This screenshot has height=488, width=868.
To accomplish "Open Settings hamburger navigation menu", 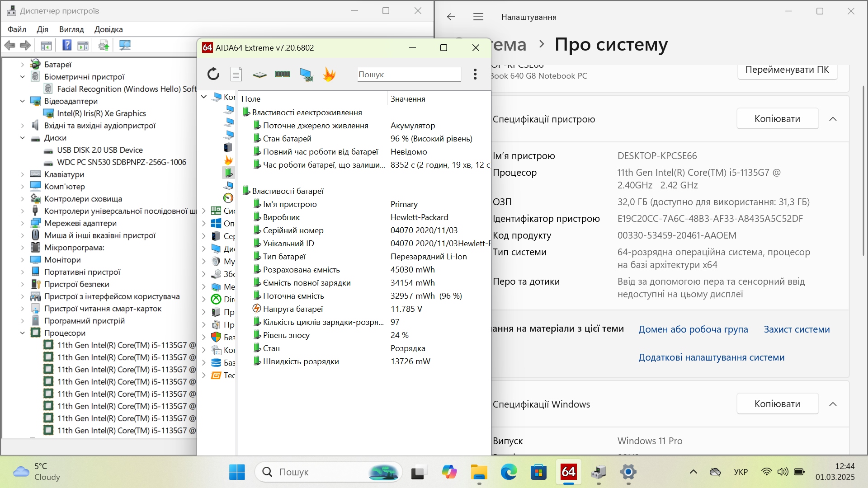I will click(x=478, y=17).
